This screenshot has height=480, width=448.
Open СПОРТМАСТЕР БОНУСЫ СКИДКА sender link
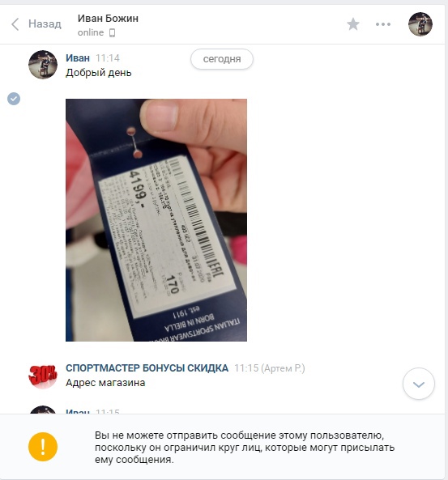click(147, 368)
